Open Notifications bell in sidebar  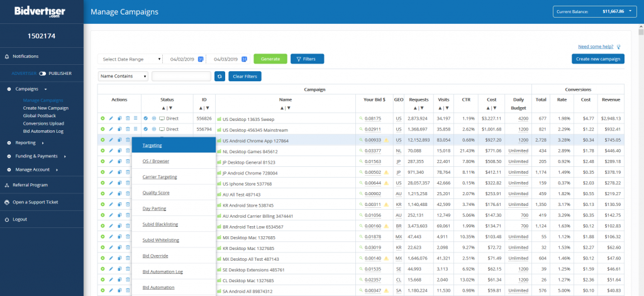6,56
